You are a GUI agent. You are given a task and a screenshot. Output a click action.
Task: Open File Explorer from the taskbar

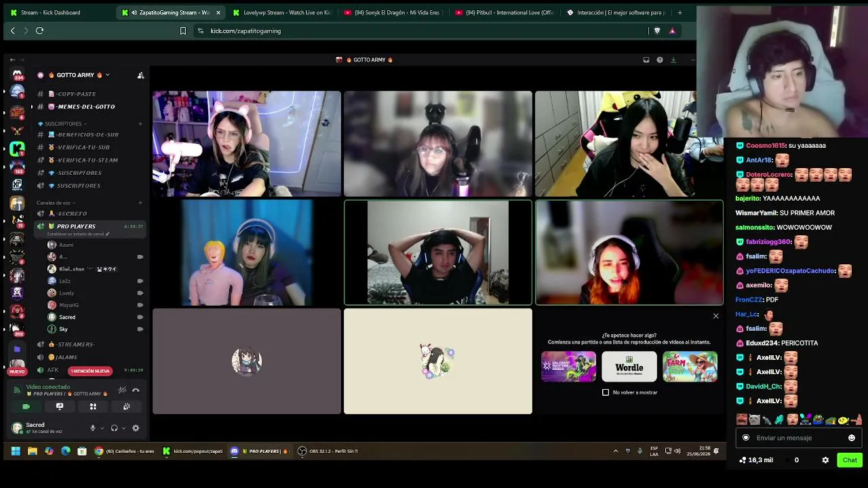(x=32, y=451)
